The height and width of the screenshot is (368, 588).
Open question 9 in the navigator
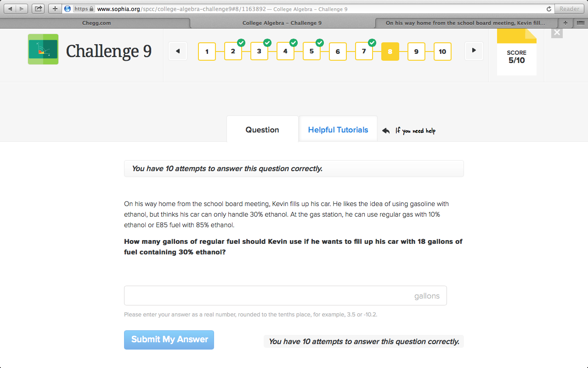tap(416, 52)
